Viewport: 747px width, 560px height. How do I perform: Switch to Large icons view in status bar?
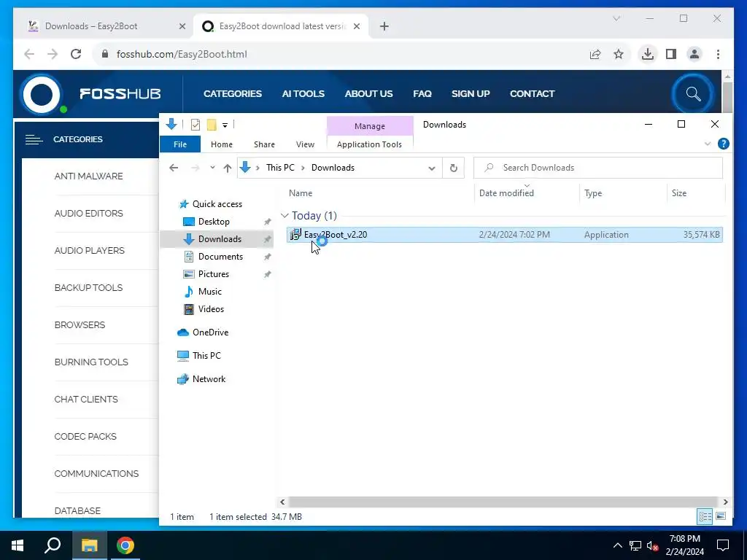tap(721, 517)
